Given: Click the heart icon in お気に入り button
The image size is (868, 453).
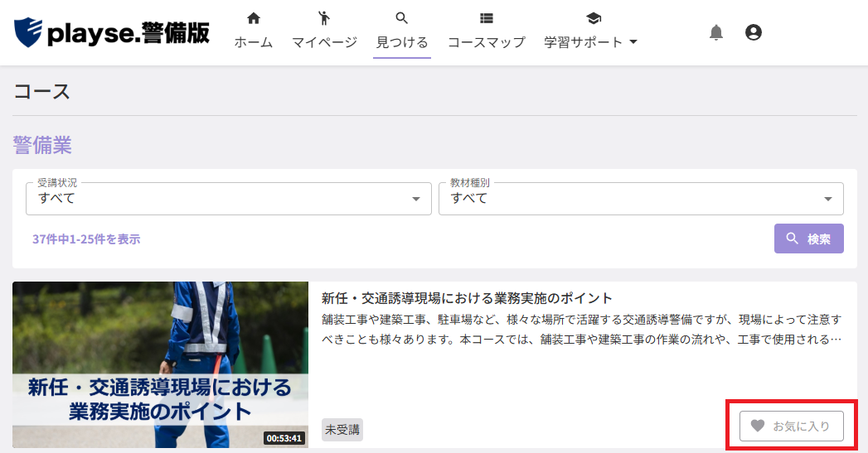Looking at the screenshot, I should pos(757,426).
